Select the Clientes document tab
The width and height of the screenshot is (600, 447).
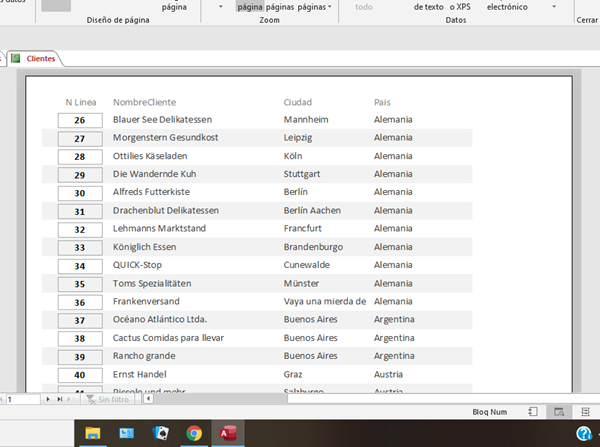pyautogui.click(x=34, y=59)
